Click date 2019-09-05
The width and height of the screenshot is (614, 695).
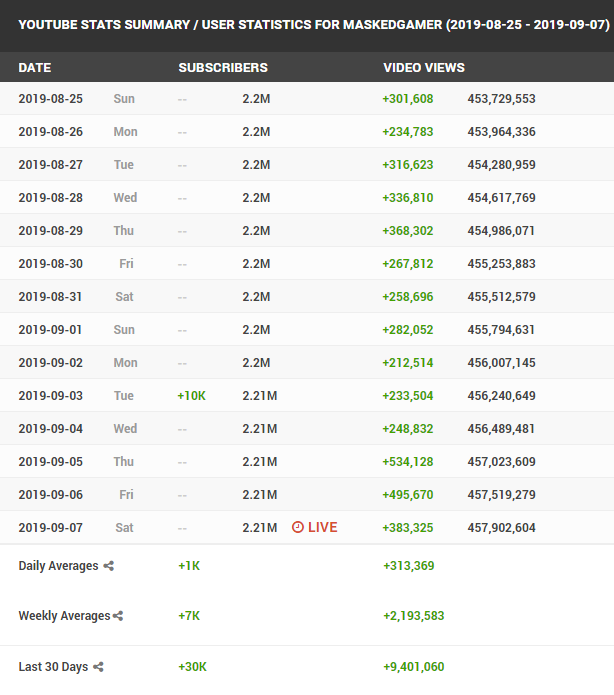click(51, 462)
